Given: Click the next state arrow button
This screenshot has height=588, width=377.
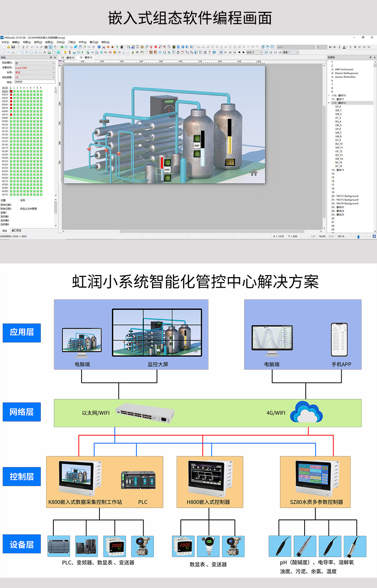Looking at the screenshot, I should (244, 53).
